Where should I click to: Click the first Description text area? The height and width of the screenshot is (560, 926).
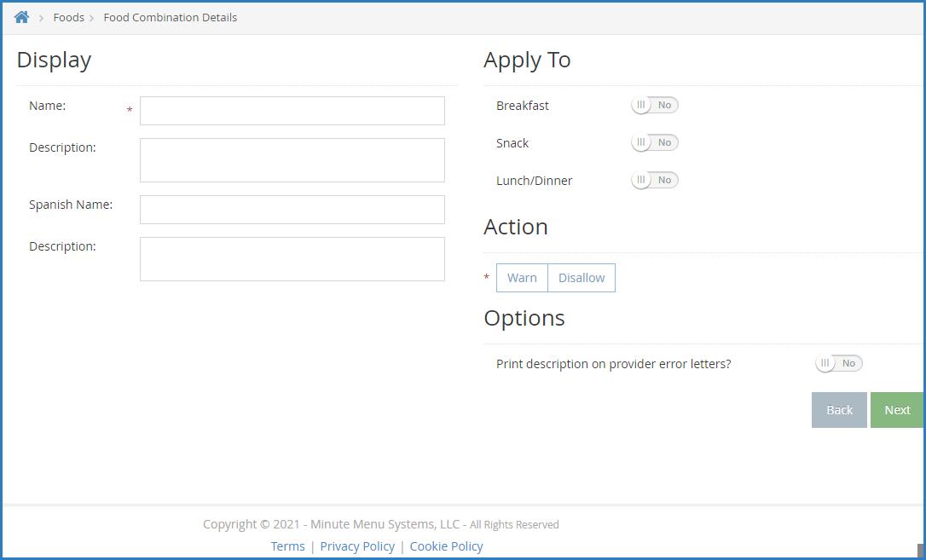(292, 160)
